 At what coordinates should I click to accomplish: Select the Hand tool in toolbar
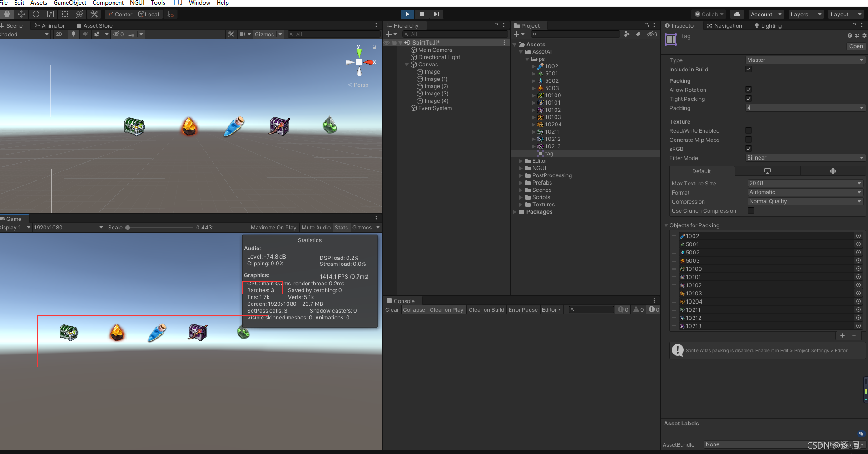[x=6, y=14]
